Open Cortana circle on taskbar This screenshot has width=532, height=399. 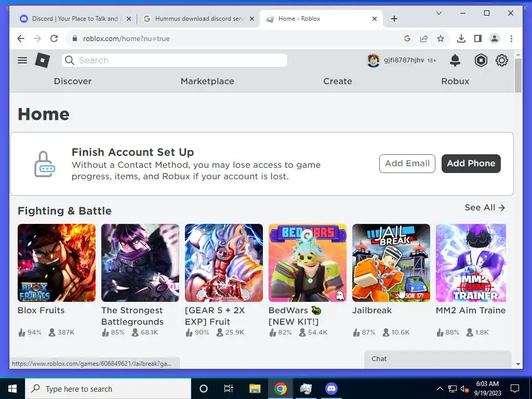coord(203,389)
